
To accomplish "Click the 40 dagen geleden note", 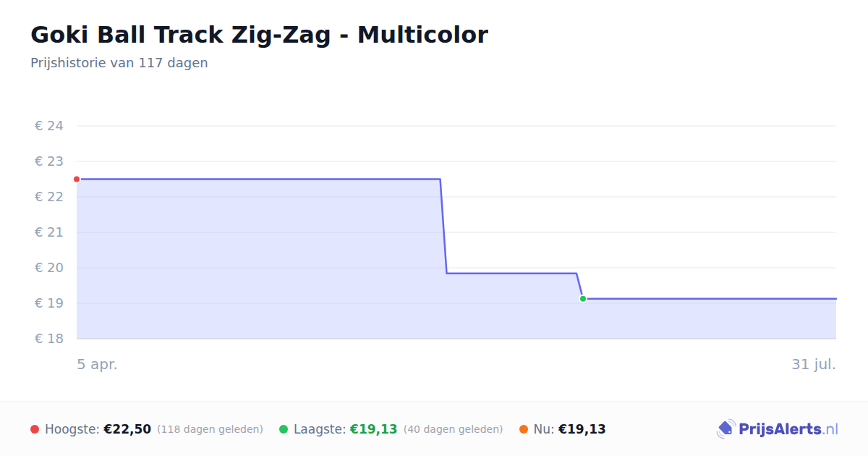I will (x=454, y=429).
